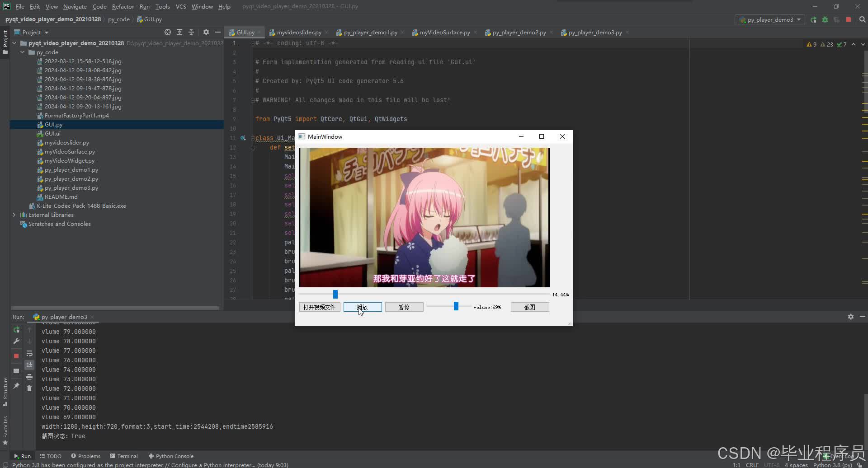Switch to py_player_demo2.py editor tab
Viewport: 868px width, 468px height.
[519, 33]
